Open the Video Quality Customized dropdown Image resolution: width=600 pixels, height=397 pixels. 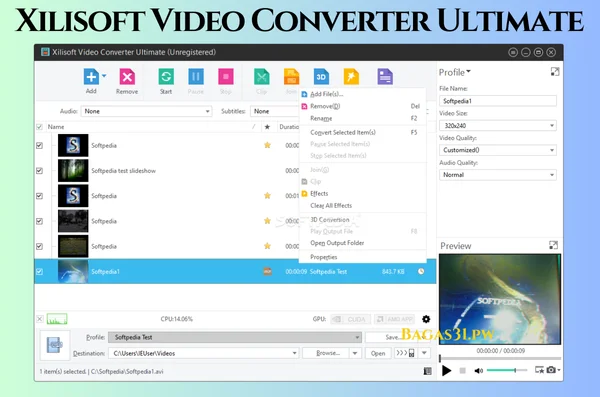tap(497, 150)
